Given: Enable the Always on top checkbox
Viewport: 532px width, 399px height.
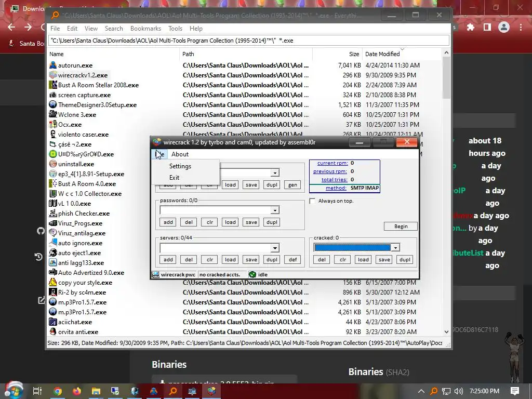Looking at the screenshot, I should point(312,201).
